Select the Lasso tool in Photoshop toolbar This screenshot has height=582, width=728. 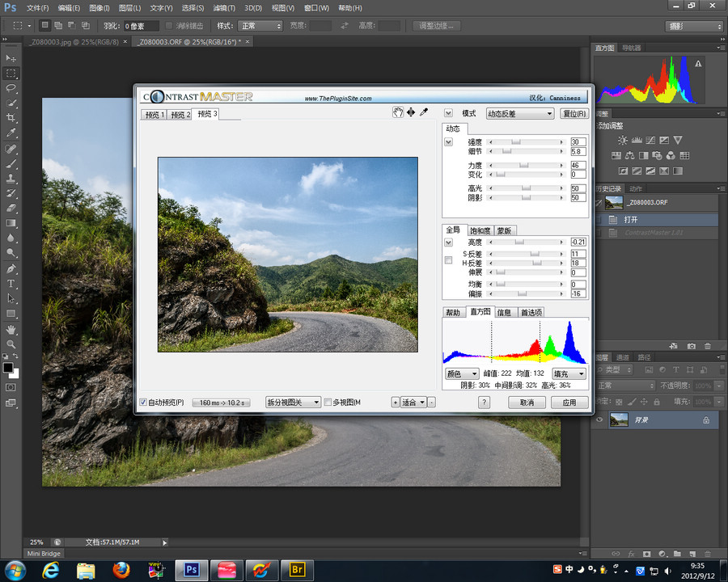(x=11, y=88)
